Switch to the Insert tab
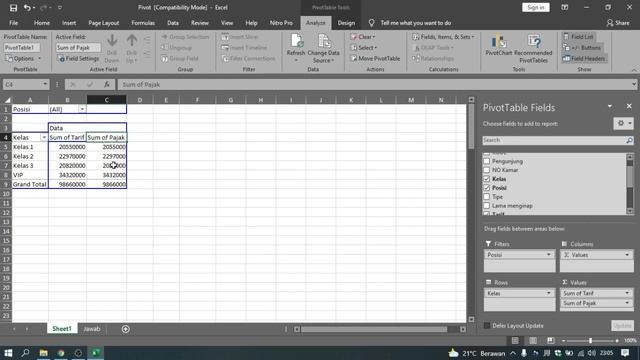640x360 pixels. pyautogui.click(x=69, y=23)
